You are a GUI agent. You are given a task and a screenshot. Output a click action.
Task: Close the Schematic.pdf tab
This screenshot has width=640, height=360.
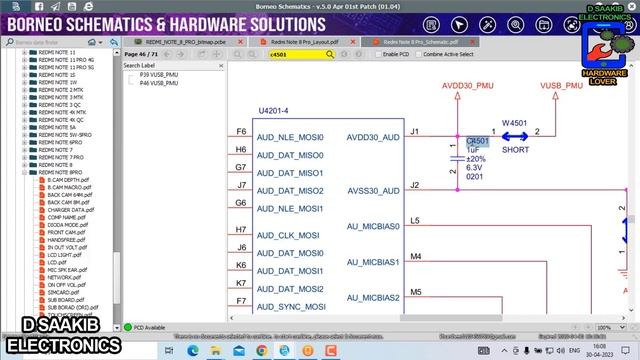(x=472, y=42)
